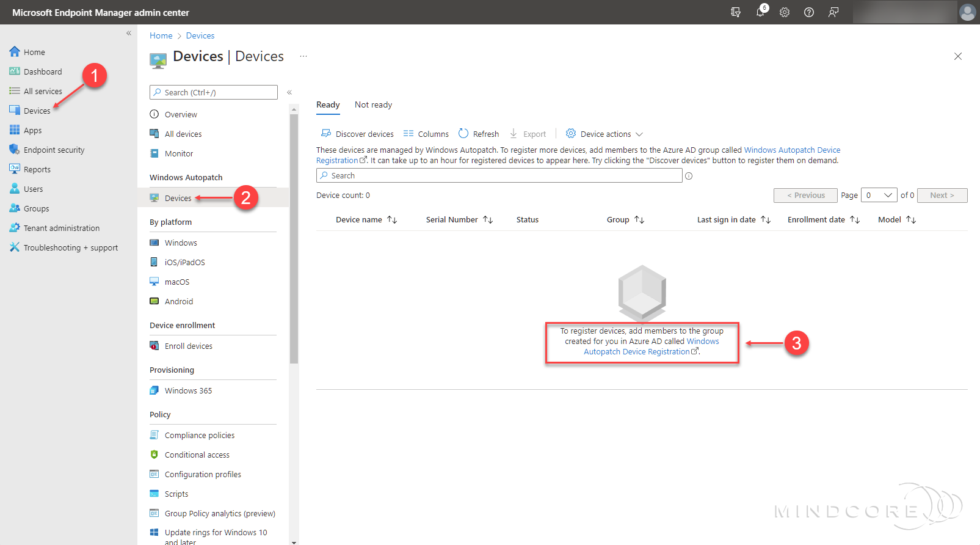Select Endpoint security in left navigation

[54, 150]
